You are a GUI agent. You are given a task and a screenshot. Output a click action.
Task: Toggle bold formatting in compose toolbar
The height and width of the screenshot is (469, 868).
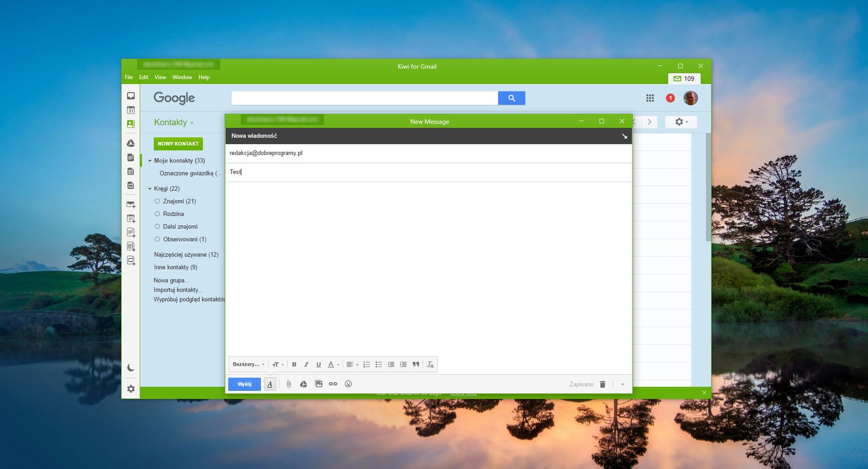point(294,365)
